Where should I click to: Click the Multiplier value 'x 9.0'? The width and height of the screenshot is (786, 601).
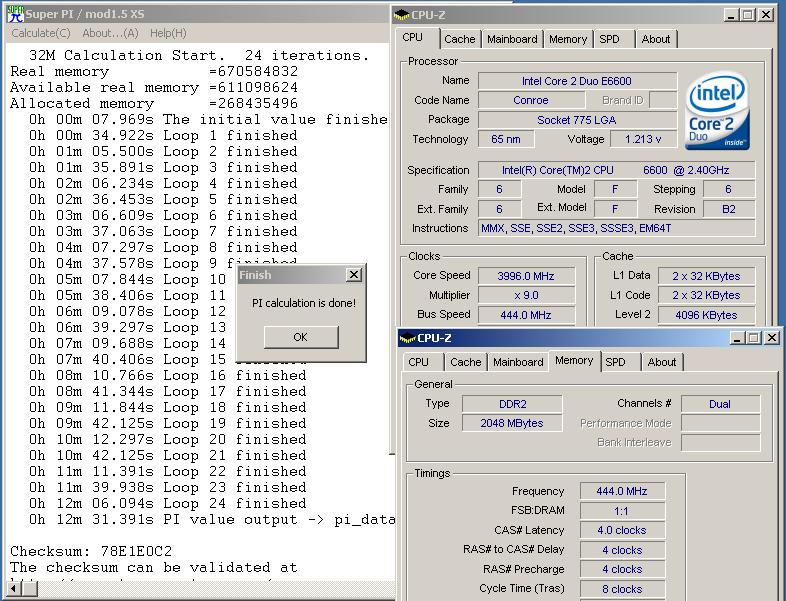526,295
